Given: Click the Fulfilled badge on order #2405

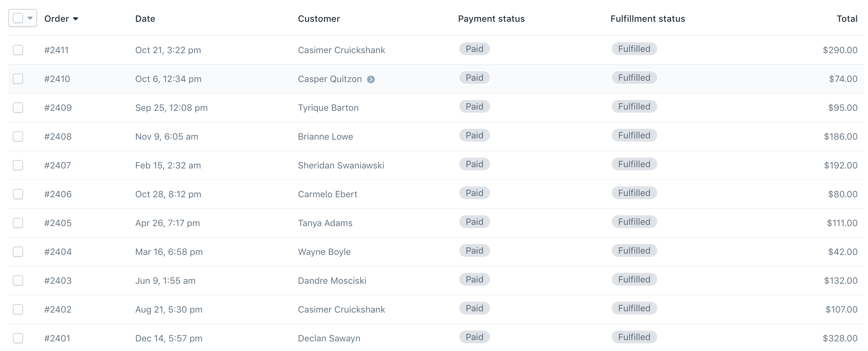Looking at the screenshot, I should [634, 222].
